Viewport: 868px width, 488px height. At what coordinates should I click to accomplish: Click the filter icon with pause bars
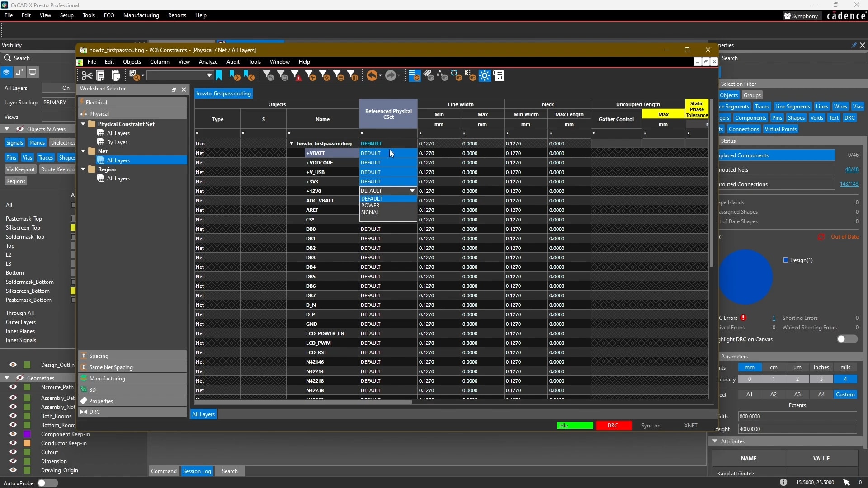pos(353,75)
